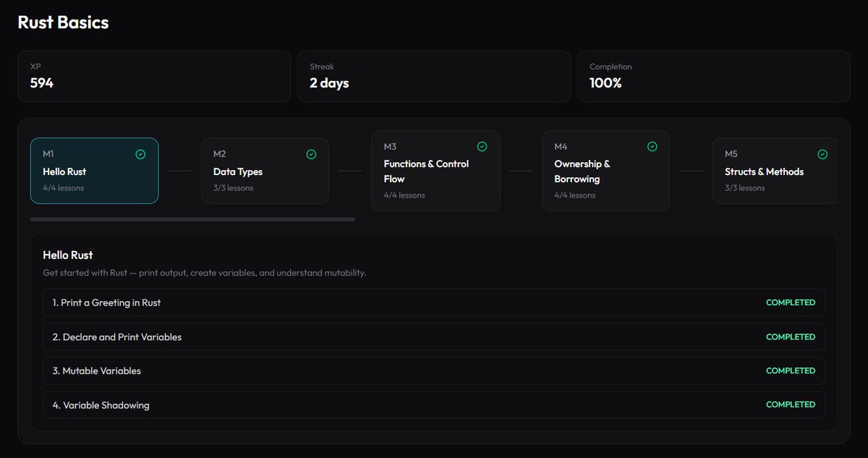This screenshot has width=868, height=458.
Task: Click the Completion label in the stats card
Action: (x=610, y=67)
